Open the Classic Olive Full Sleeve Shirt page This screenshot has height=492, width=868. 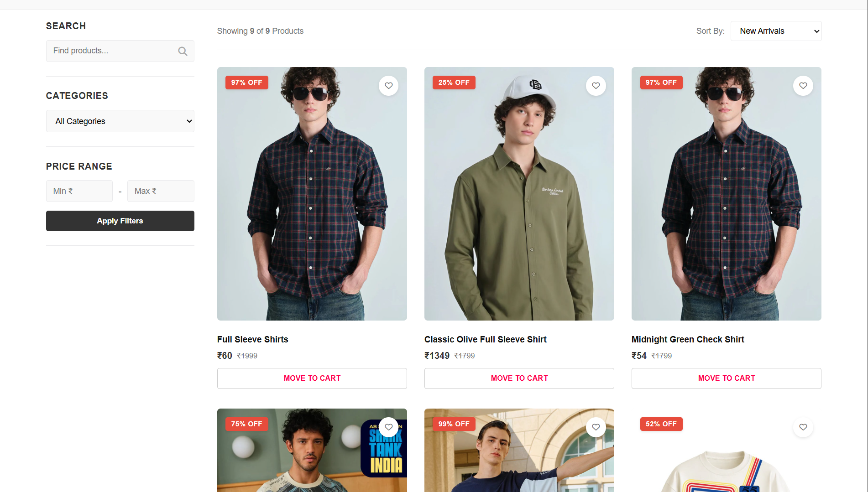[x=485, y=339]
